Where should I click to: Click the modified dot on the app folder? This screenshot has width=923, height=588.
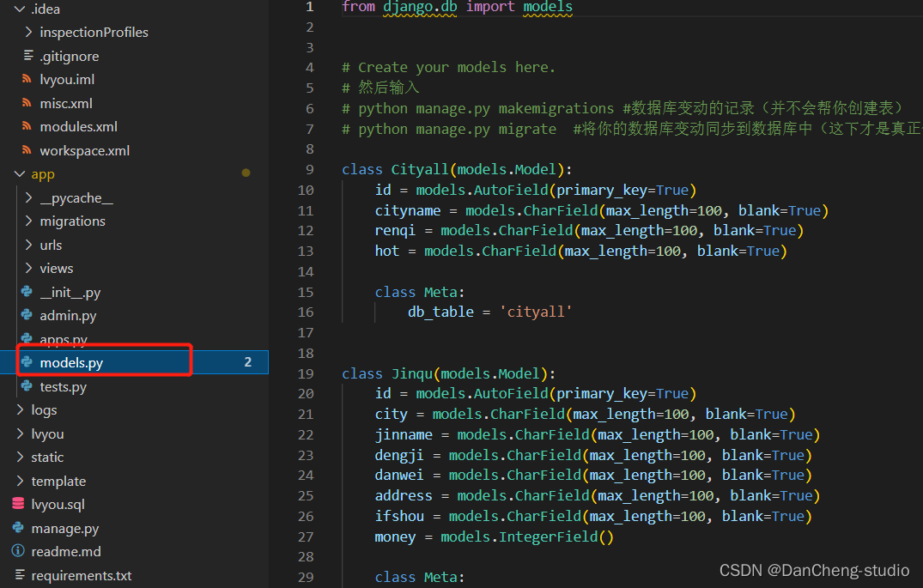point(246,173)
